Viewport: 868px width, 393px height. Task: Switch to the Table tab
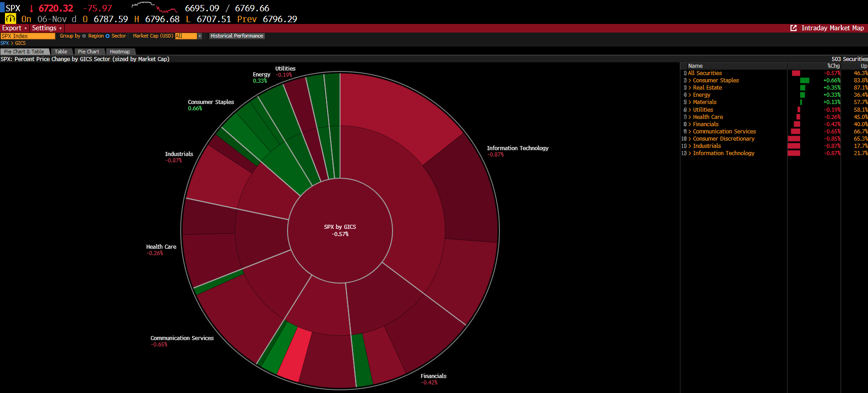[61, 52]
